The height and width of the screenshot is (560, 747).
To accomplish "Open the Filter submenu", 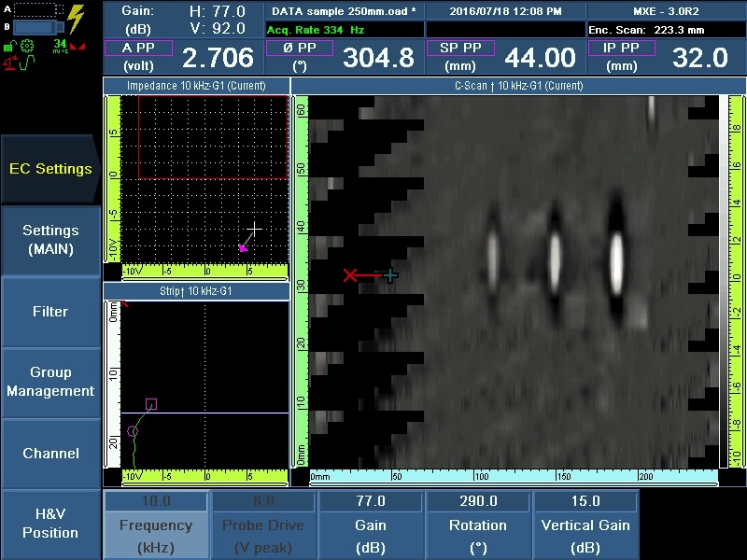I will coord(50,312).
